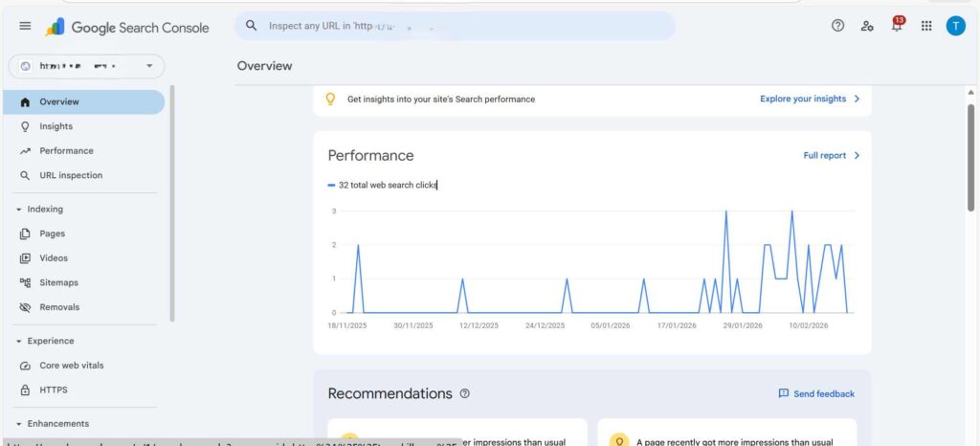Open notifications bell with 13 badge
Viewport: 980px width, 446px height.
click(x=897, y=25)
